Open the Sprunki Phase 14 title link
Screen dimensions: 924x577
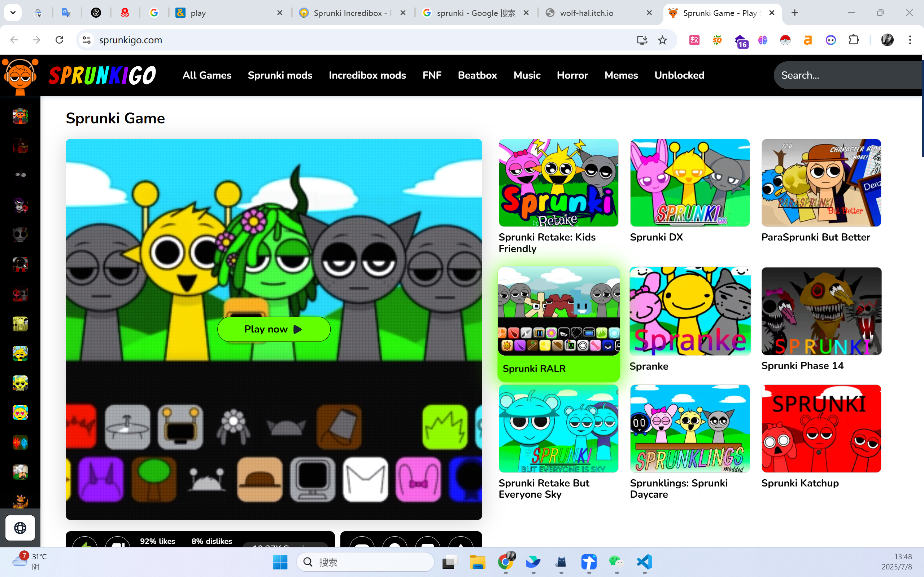point(802,366)
